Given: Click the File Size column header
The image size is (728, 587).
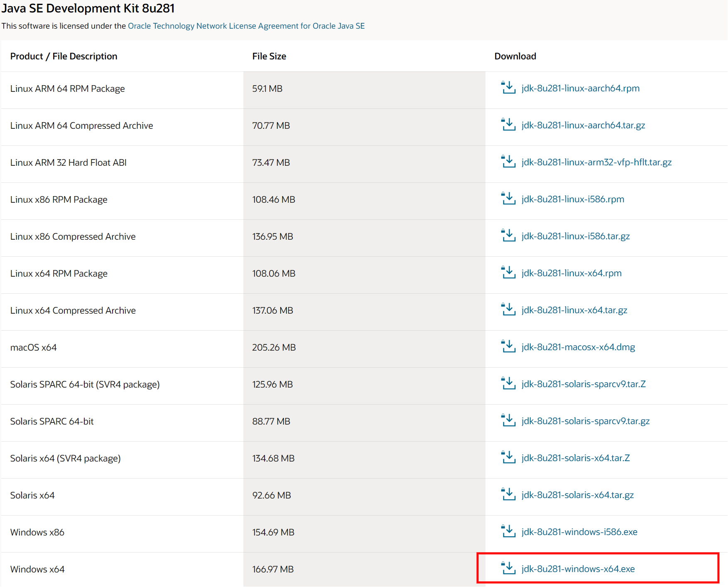Looking at the screenshot, I should tap(269, 56).
